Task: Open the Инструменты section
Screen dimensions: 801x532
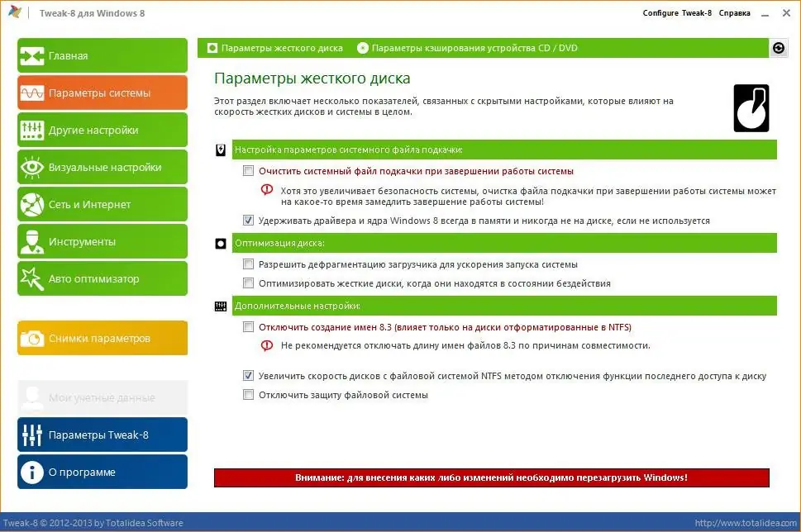Action: 103,242
